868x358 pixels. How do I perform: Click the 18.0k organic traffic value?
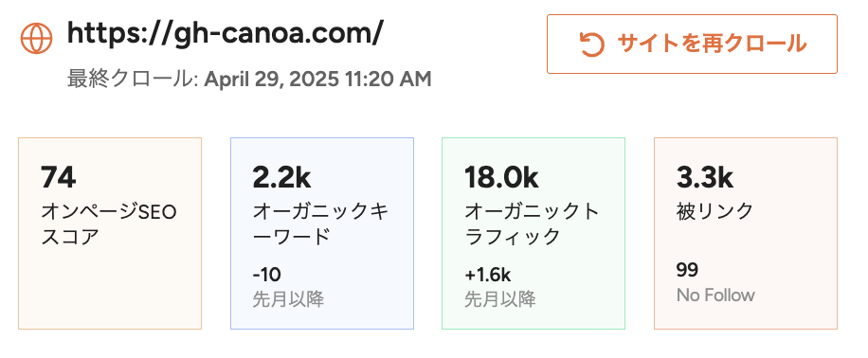(x=501, y=177)
